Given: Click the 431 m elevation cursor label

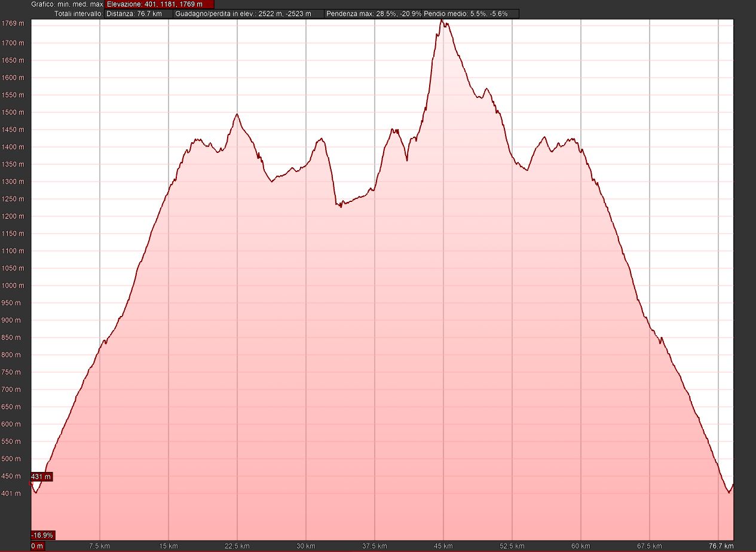Looking at the screenshot, I should coord(41,477).
